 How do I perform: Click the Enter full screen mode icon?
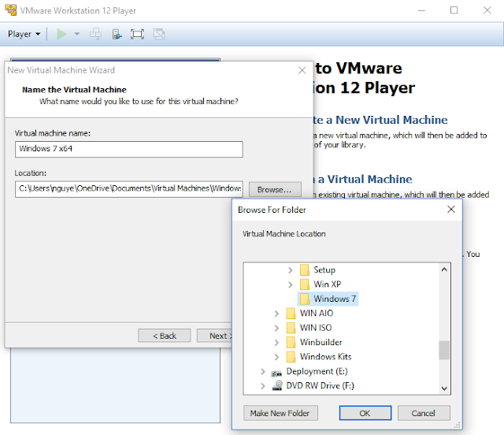(x=137, y=34)
